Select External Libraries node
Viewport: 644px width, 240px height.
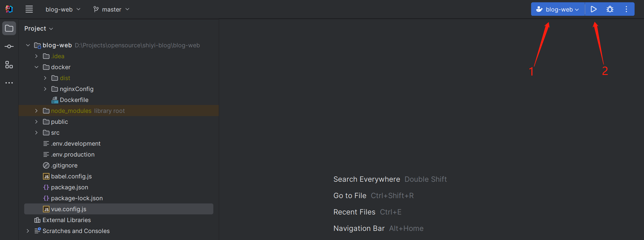click(x=67, y=220)
